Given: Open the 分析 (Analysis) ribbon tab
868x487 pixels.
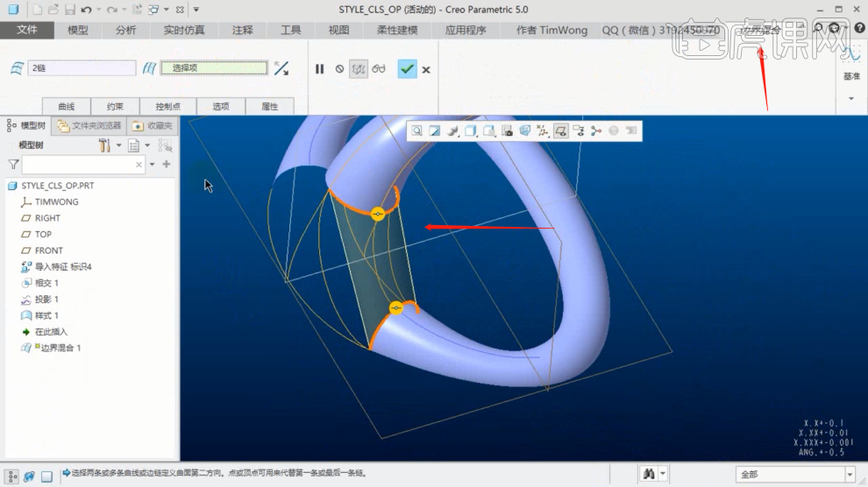Looking at the screenshot, I should click(125, 30).
